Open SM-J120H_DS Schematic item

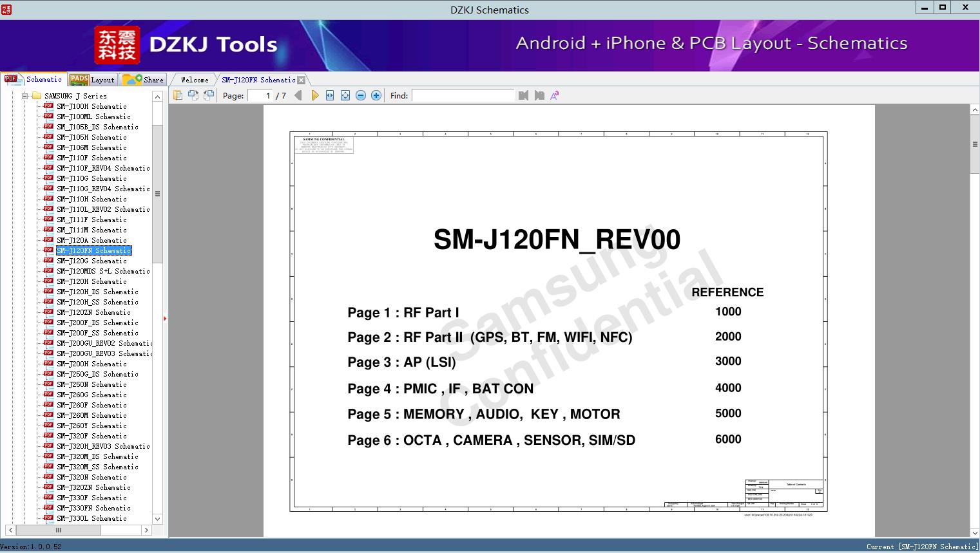pos(97,292)
